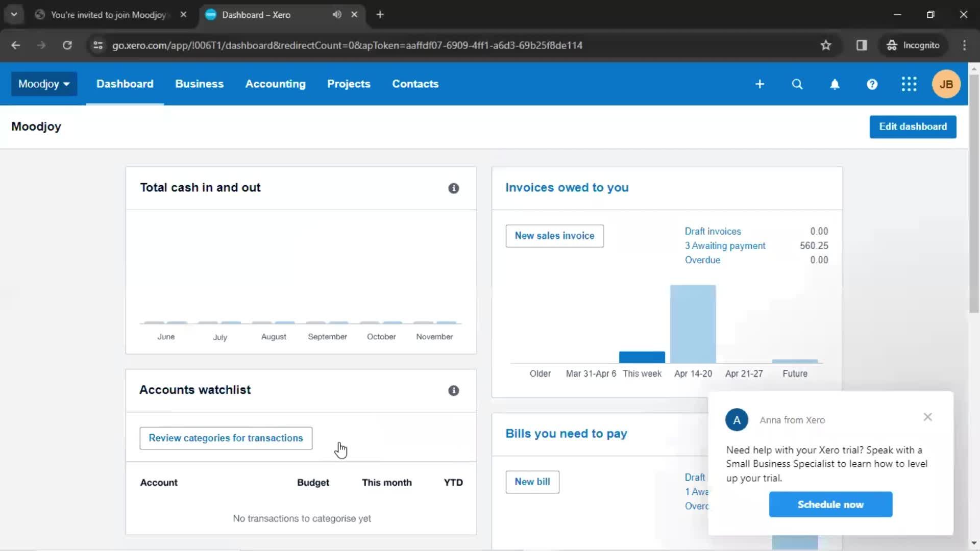Show info for Total cash in and out
The image size is (980, 551).
pos(453,188)
